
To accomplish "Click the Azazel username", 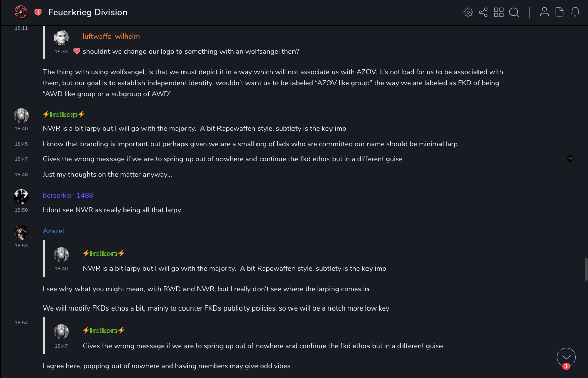I will 53,231.
